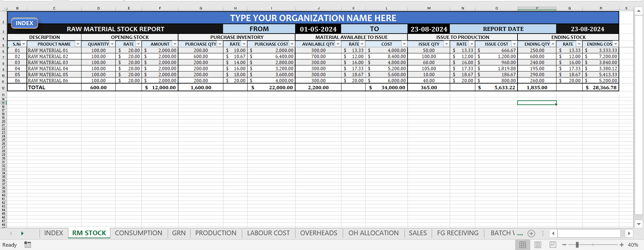Switch to Normal view icon
This screenshot has height=250, width=644.
point(523,245)
